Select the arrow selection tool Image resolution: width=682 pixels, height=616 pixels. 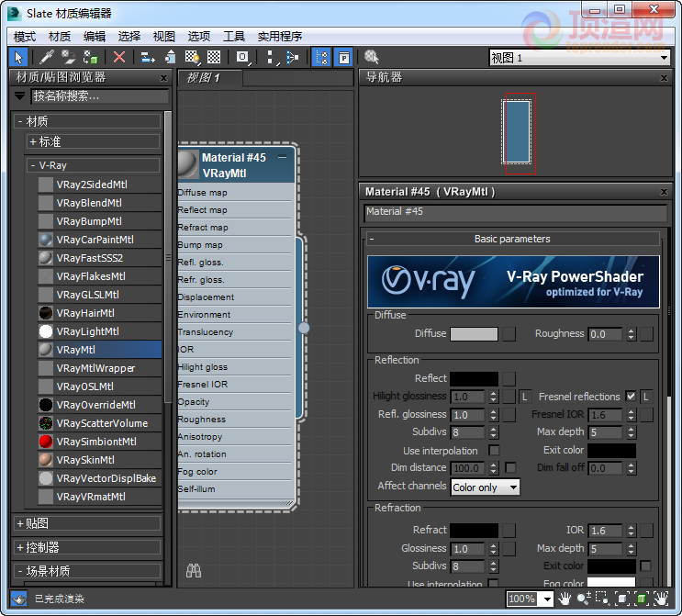click(18, 58)
